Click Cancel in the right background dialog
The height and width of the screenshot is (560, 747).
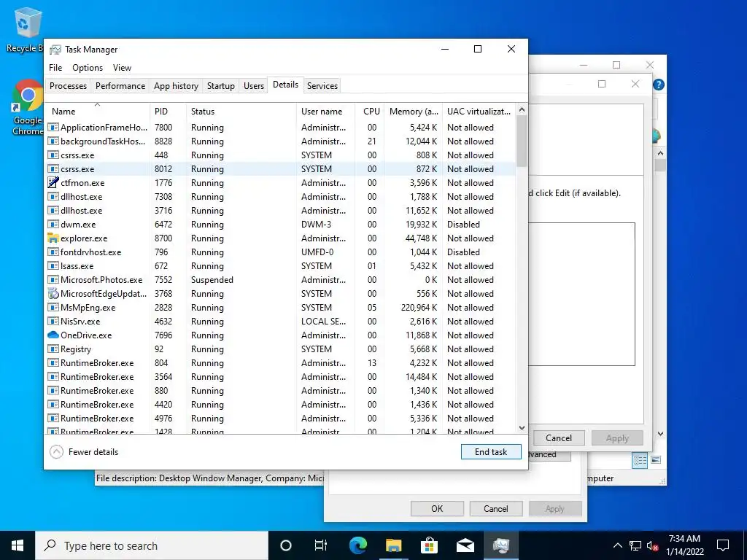click(558, 438)
